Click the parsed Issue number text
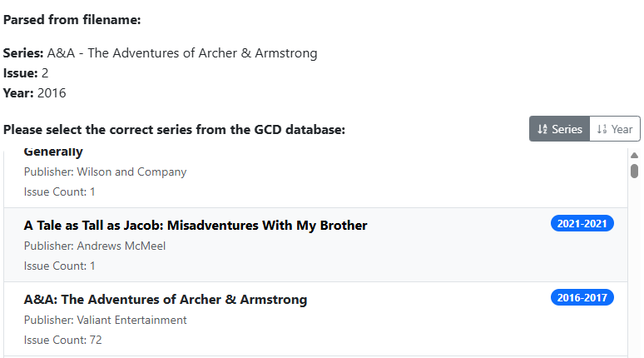 click(x=45, y=73)
